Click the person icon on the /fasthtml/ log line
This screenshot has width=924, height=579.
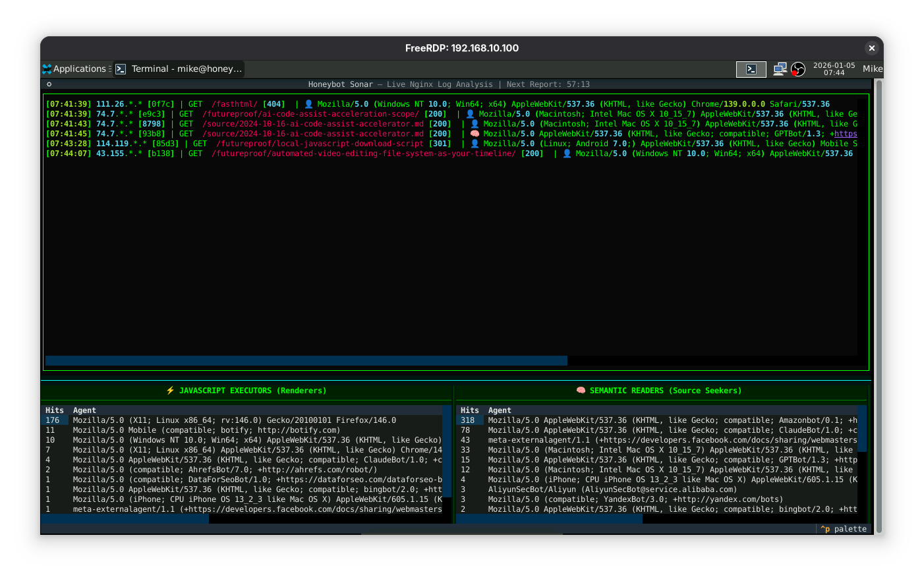[308, 104]
